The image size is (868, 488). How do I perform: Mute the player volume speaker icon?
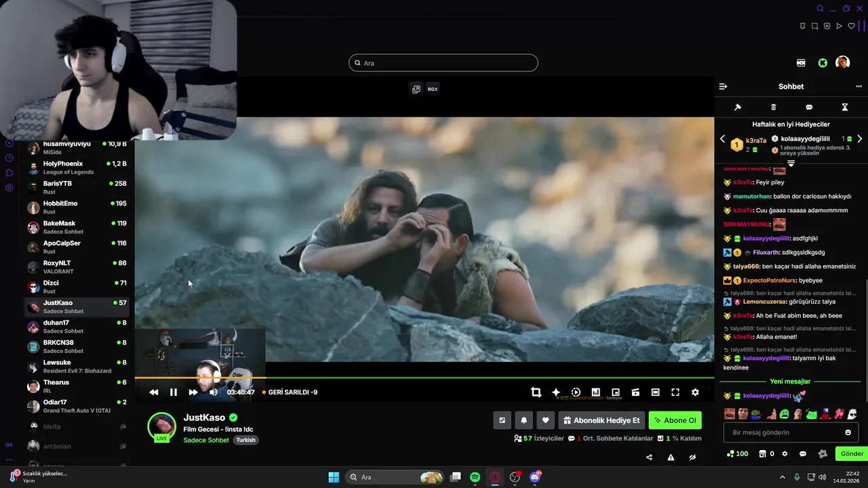[x=214, y=392]
